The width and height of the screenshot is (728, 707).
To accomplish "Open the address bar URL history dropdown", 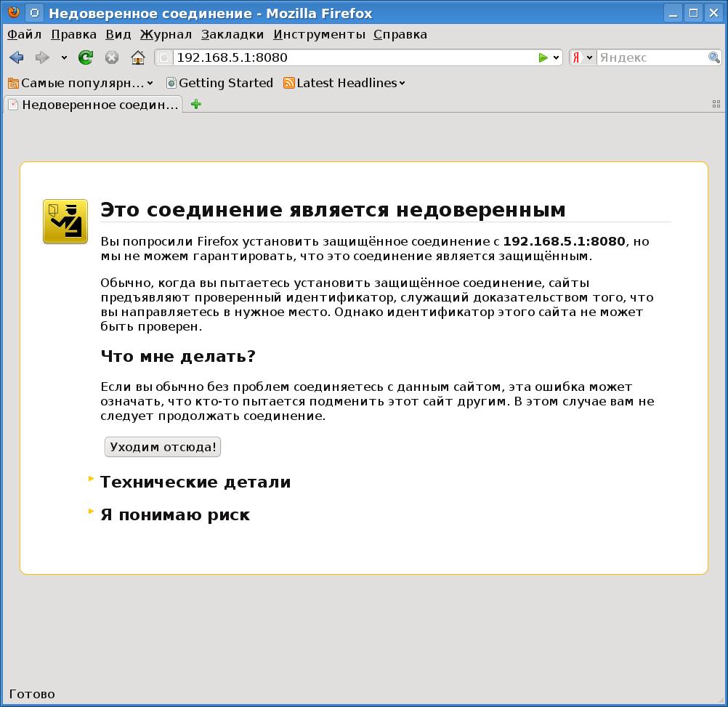I will click(x=557, y=57).
